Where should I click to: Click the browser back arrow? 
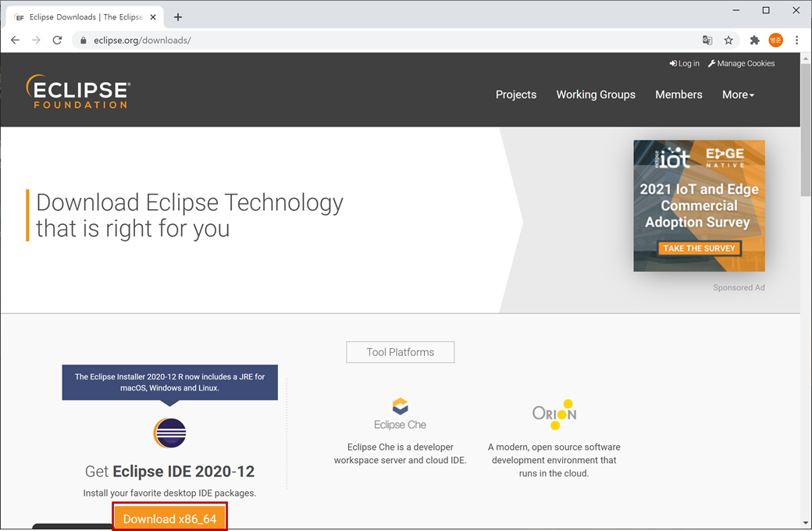[x=15, y=40]
